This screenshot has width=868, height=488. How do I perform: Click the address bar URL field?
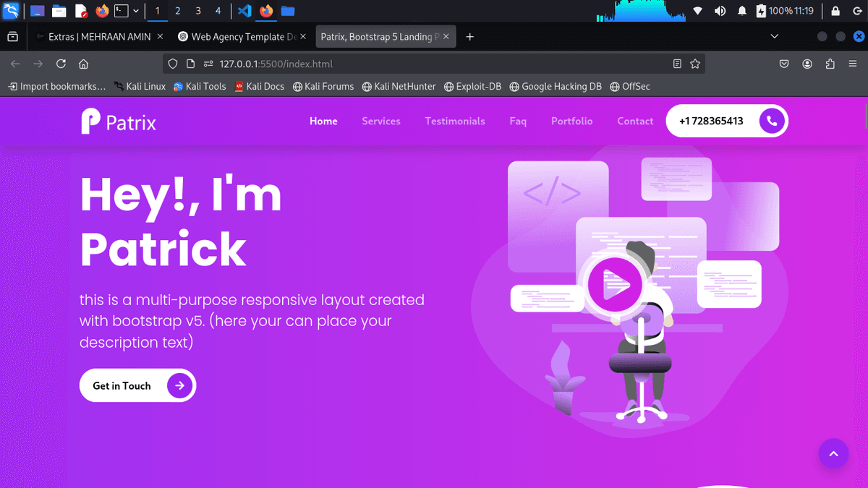tap(434, 64)
